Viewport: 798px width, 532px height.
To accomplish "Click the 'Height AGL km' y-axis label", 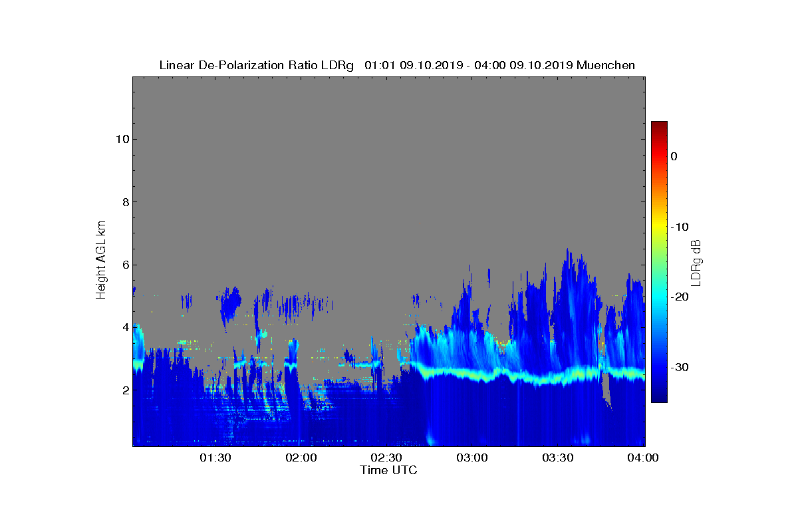I will click(101, 261).
